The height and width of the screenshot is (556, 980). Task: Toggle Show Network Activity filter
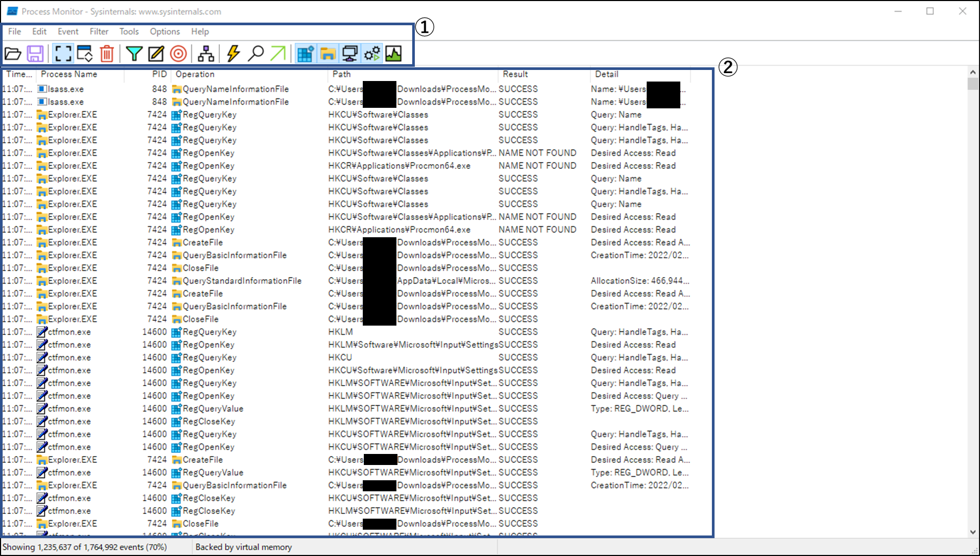coord(350,54)
